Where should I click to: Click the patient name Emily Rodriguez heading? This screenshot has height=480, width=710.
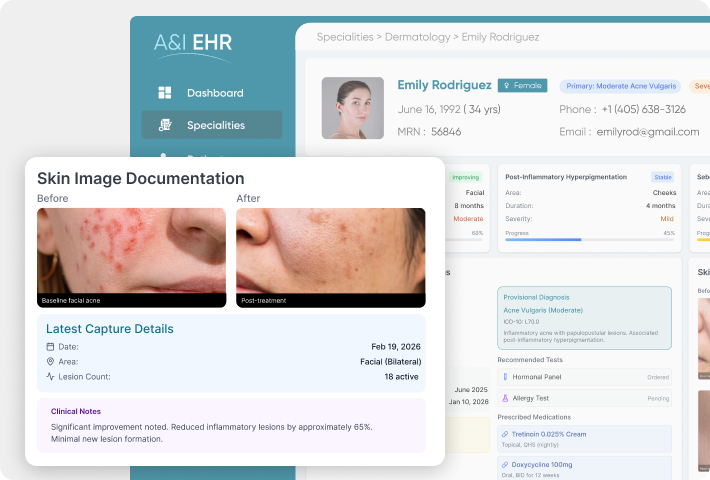444,85
